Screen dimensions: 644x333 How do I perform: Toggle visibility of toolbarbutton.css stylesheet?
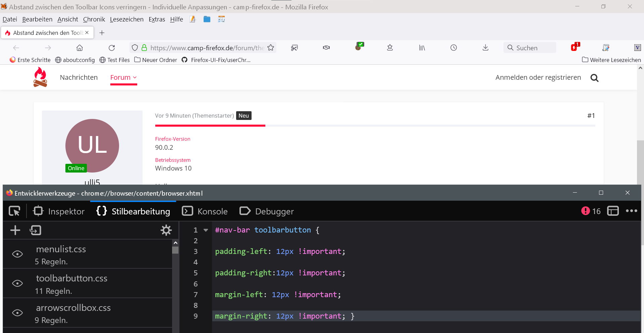(x=17, y=283)
